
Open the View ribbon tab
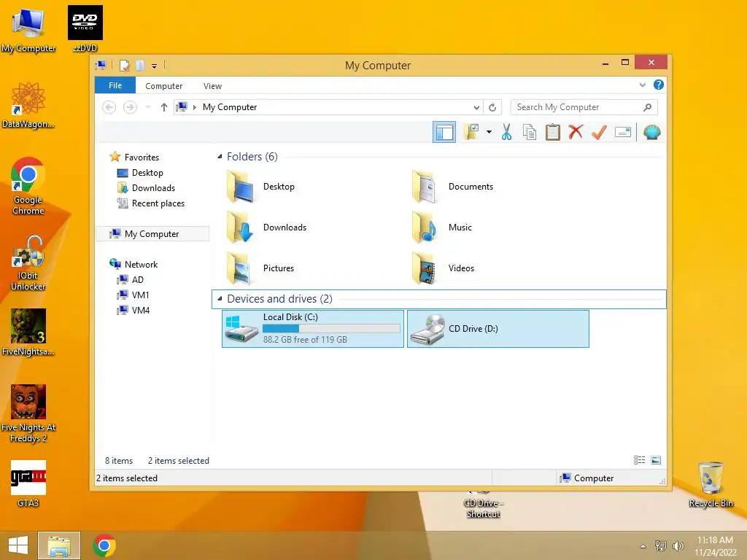[212, 86]
